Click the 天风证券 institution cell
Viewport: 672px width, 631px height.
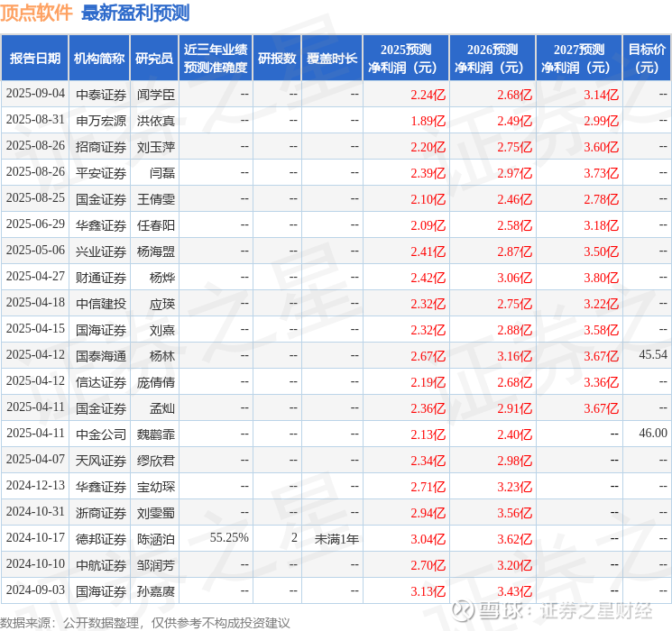click(x=101, y=461)
